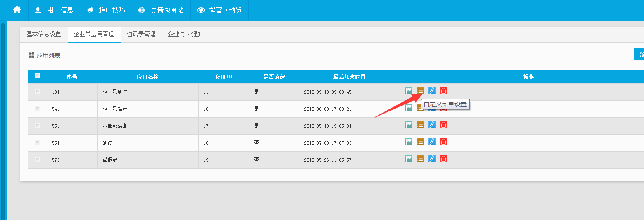Click the 应用名称 column header
This screenshot has width=644, height=220.
148,77
